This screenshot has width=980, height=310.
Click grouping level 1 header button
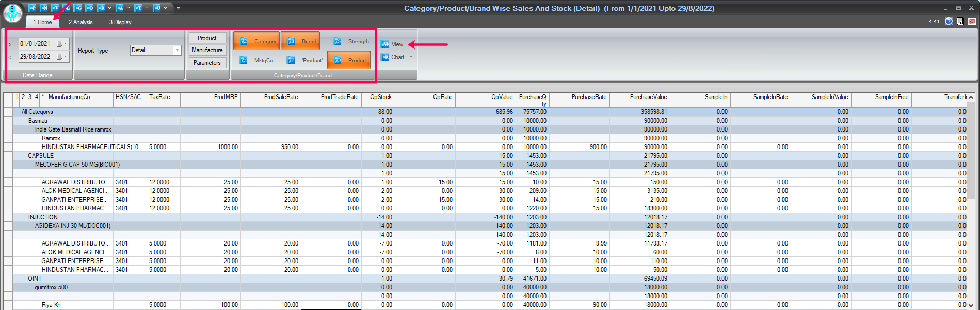(17, 100)
